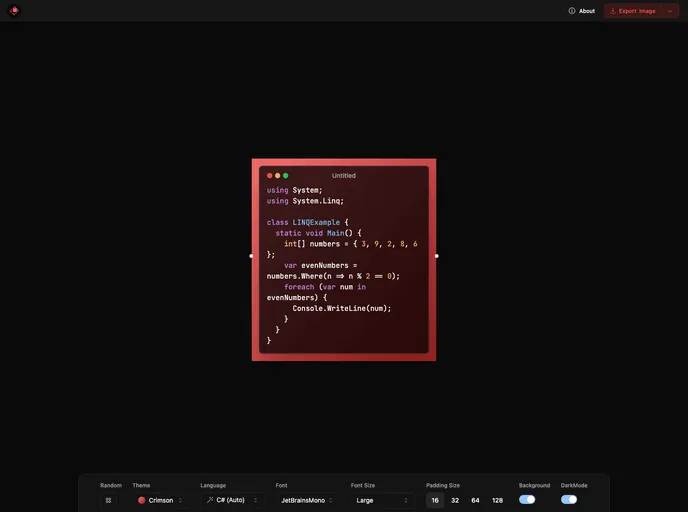Click the 'class LINQExample {' code line

coord(308,222)
